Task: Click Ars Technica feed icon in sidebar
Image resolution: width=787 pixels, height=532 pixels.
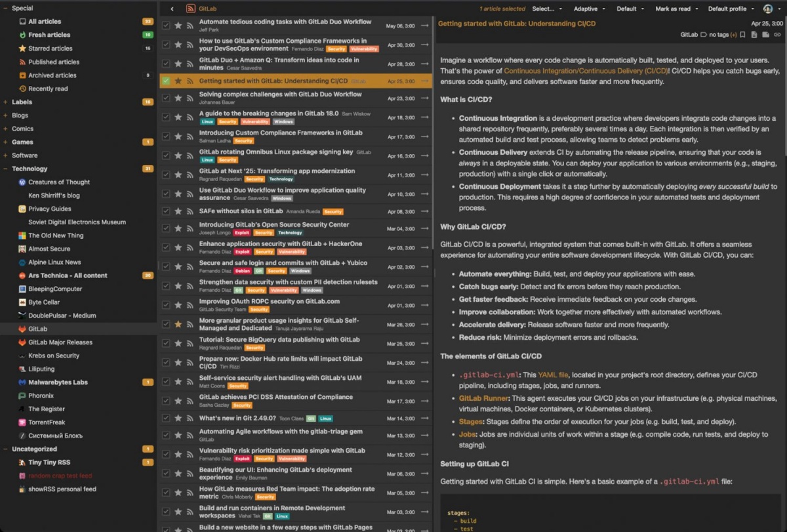Action: (22, 276)
